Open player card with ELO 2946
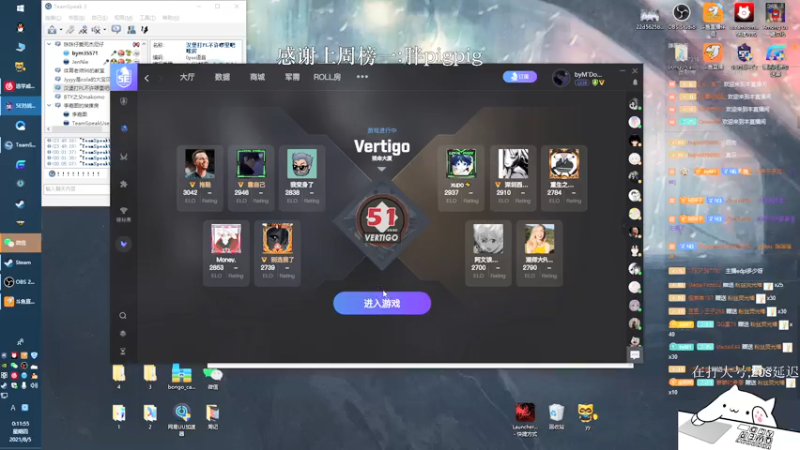Viewport: 800px width, 450px height. (x=251, y=178)
